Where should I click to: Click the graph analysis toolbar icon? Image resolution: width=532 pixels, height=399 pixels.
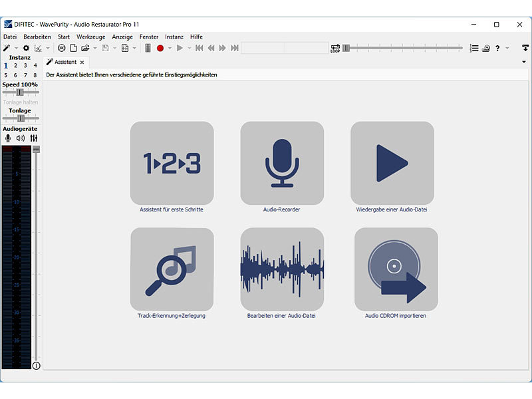[38, 48]
